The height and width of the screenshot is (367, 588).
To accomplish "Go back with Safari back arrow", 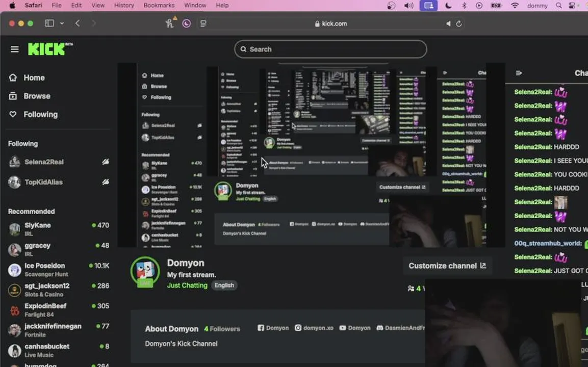I will [x=78, y=23].
